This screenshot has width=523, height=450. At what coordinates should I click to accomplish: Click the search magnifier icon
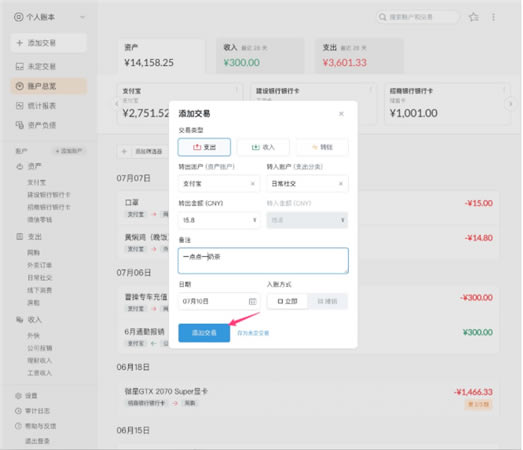tap(382, 17)
